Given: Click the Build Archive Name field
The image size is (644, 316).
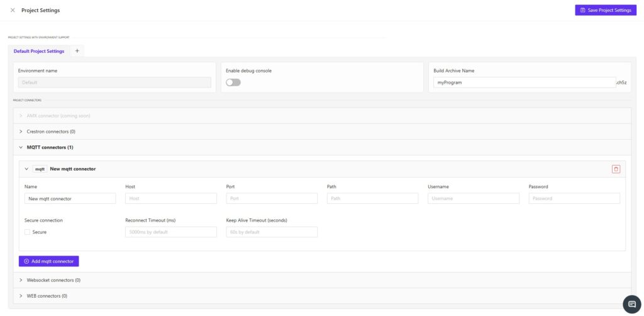Looking at the screenshot, I should [523, 82].
